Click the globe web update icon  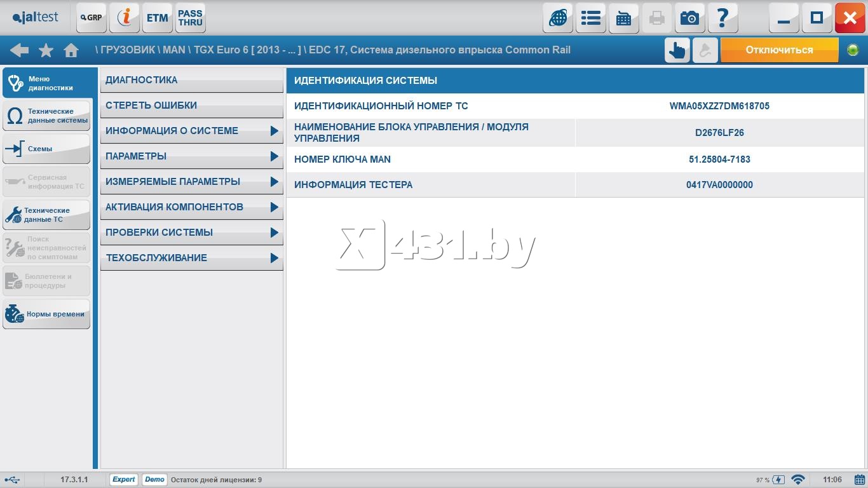[557, 18]
